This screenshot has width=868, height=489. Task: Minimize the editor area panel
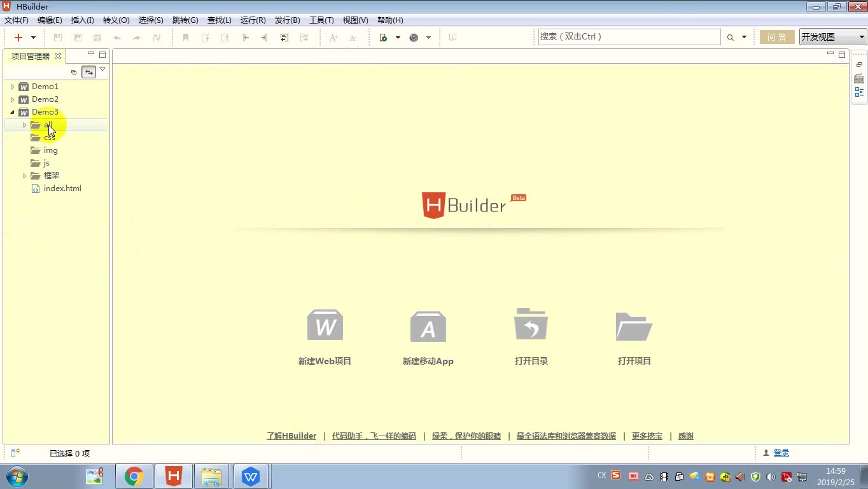(x=830, y=54)
